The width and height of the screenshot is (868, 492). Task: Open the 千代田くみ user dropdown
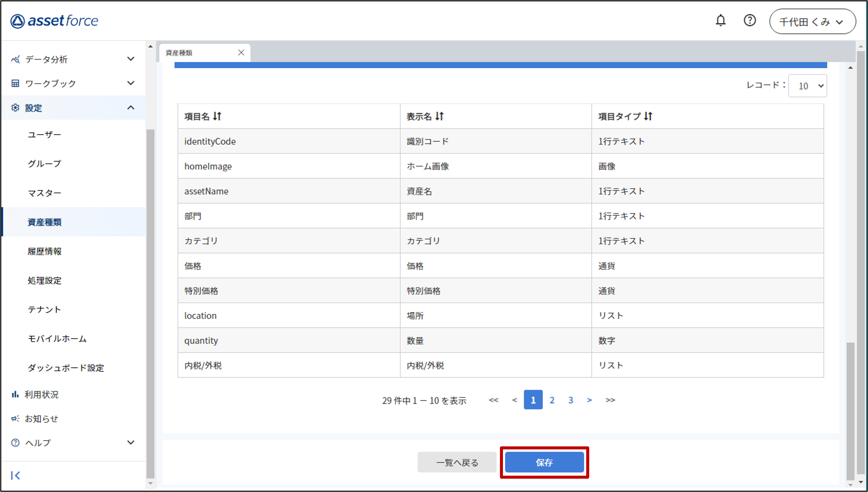(x=812, y=22)
